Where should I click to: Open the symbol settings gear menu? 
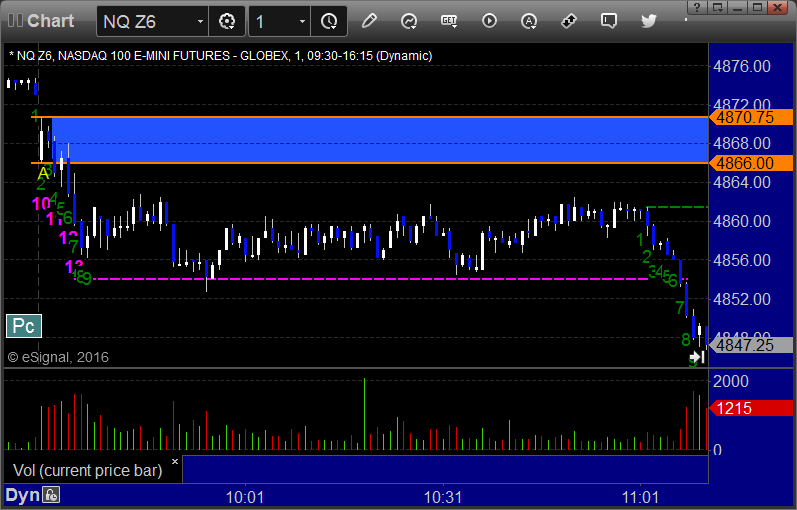click(227, 21)
